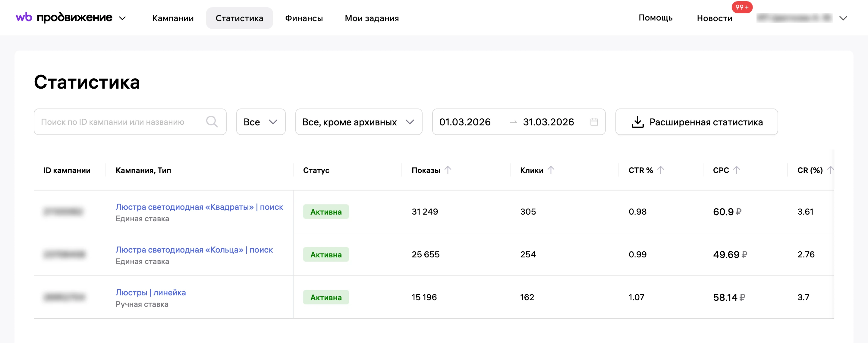The height and width of the screenshot is (343, 868).
Task: Click Ручная ставка type label
Action: (x=142, y=304)
